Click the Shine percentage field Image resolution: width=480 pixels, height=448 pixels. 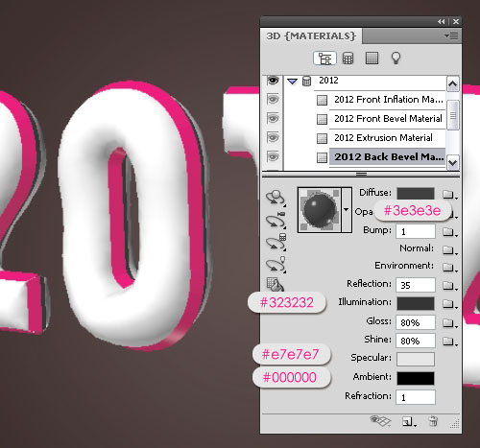coord(416,341)
